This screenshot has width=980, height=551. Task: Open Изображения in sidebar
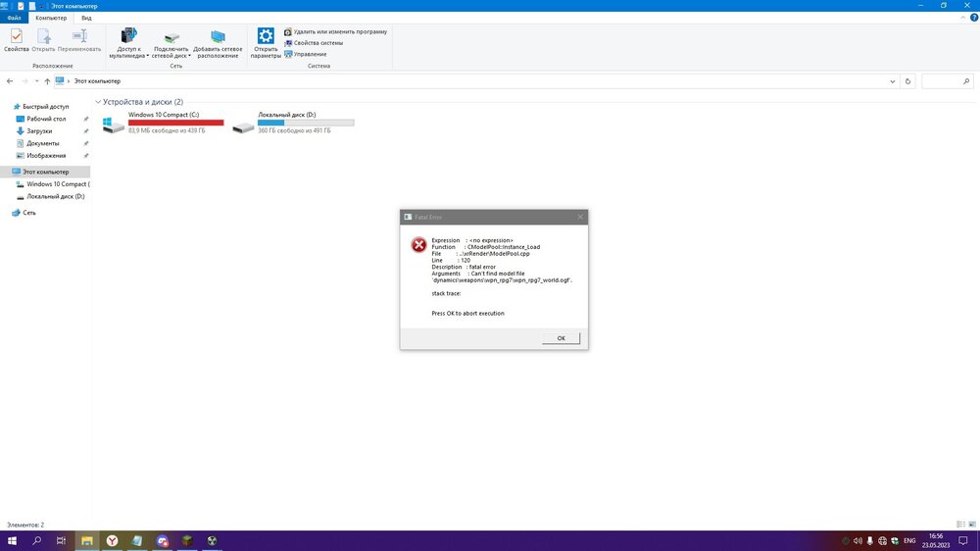[x=46, y=155]
